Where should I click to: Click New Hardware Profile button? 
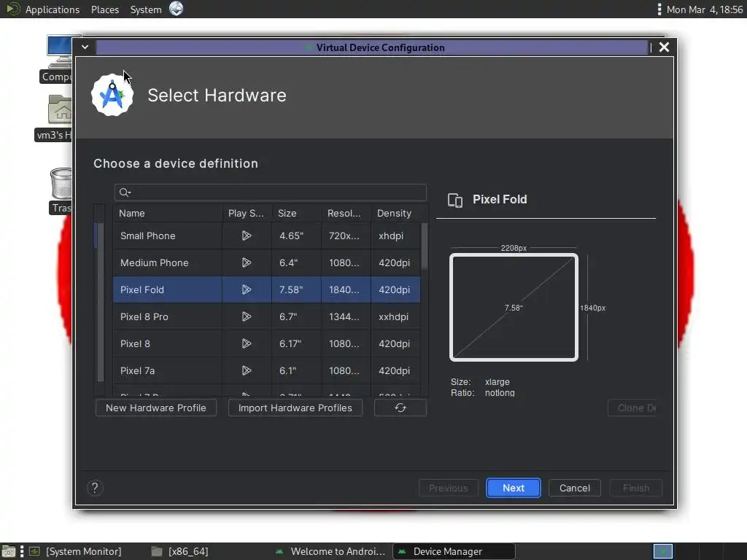(156, 408)
